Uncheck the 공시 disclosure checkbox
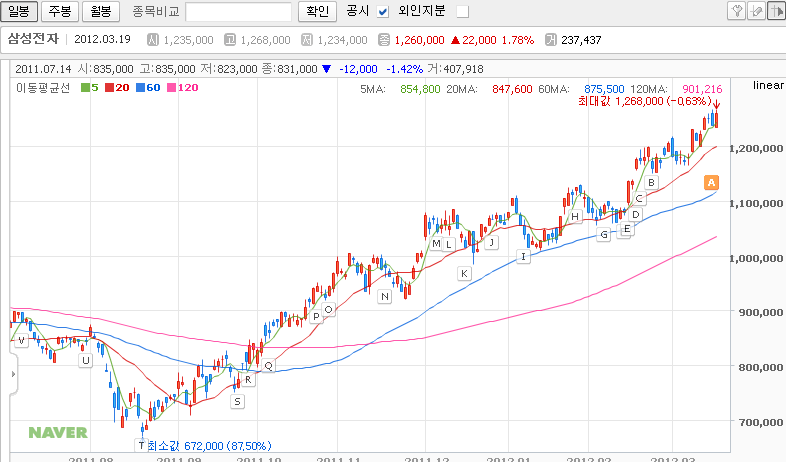The image size is (786, 462). point(383,12)
